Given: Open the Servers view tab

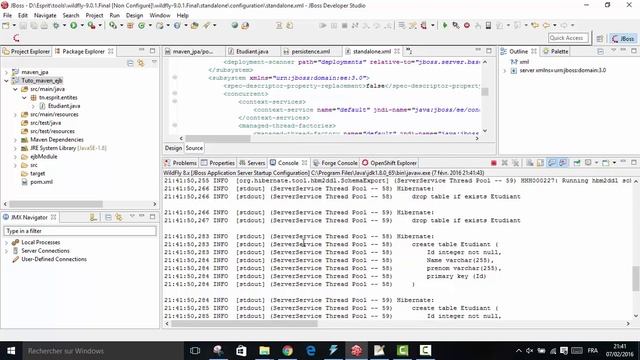Looking at the screenshot, I should pos(252,163).
